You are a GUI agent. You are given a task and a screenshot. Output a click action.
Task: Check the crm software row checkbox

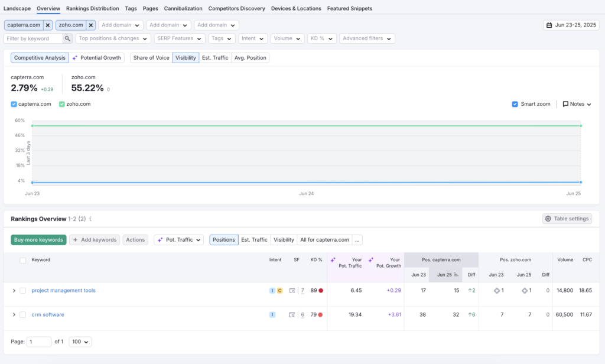pyautogui.click(x=23, y=315)
